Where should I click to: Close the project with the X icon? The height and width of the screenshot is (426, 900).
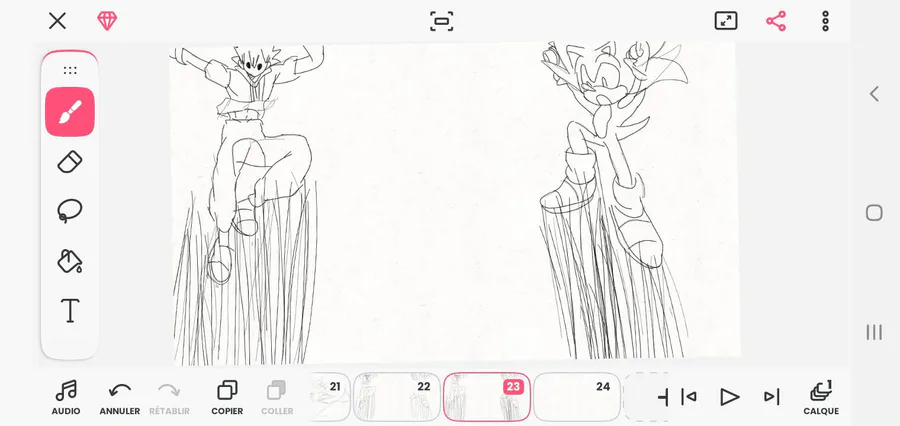click(x=57, y=21)
